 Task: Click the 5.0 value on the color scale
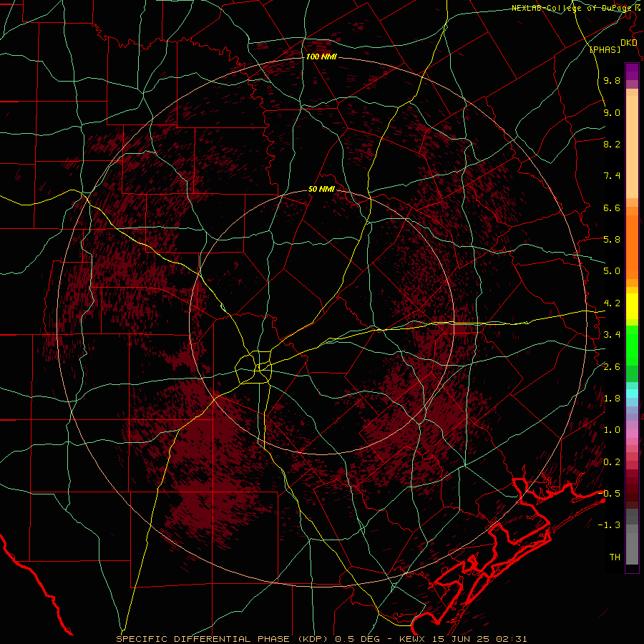(x=612, y=271)
